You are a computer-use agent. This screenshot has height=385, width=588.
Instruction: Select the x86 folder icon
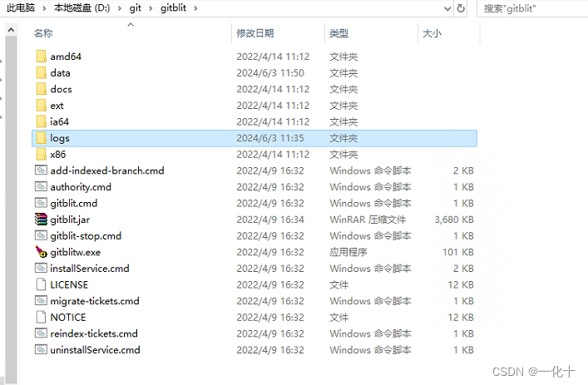tap(42, 155)
